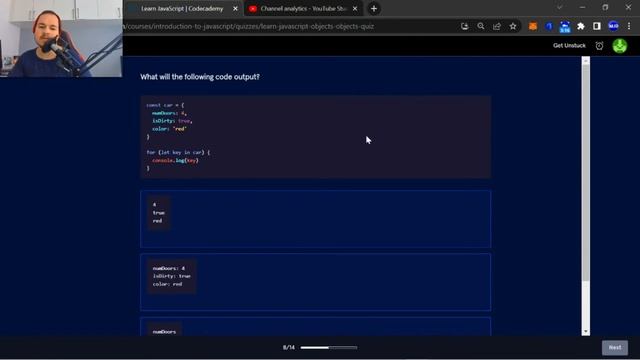This screenshot has height=360, width=640.
Task: Close the Channel analytics YouTube tab
Action: tap(355, 9)
